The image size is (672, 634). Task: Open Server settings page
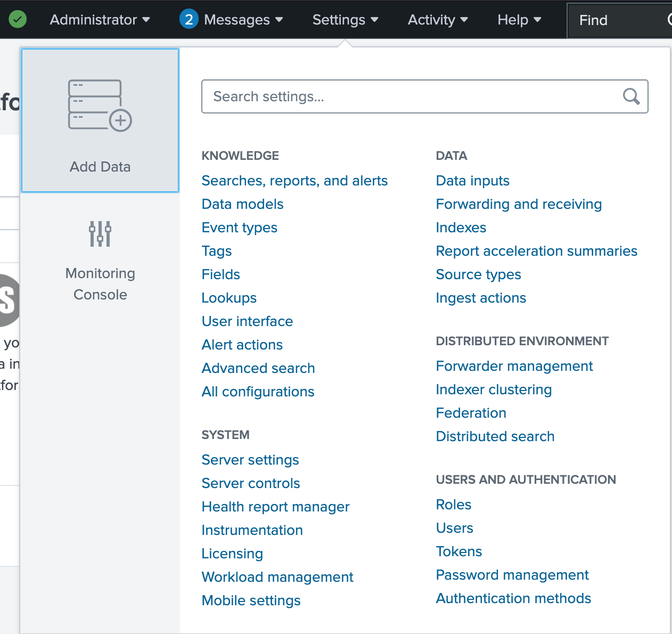[x=250, y=460]
